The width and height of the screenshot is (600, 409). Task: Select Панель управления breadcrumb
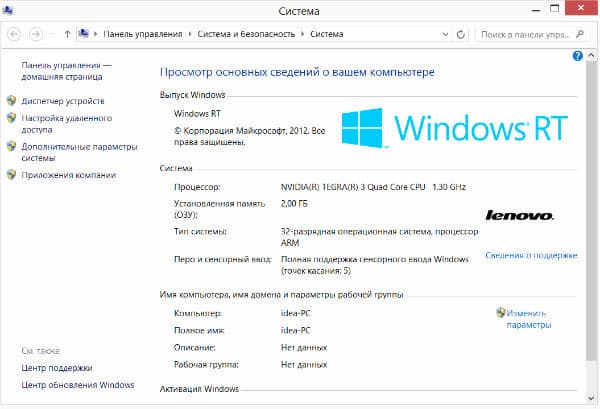tap(143, 34)
